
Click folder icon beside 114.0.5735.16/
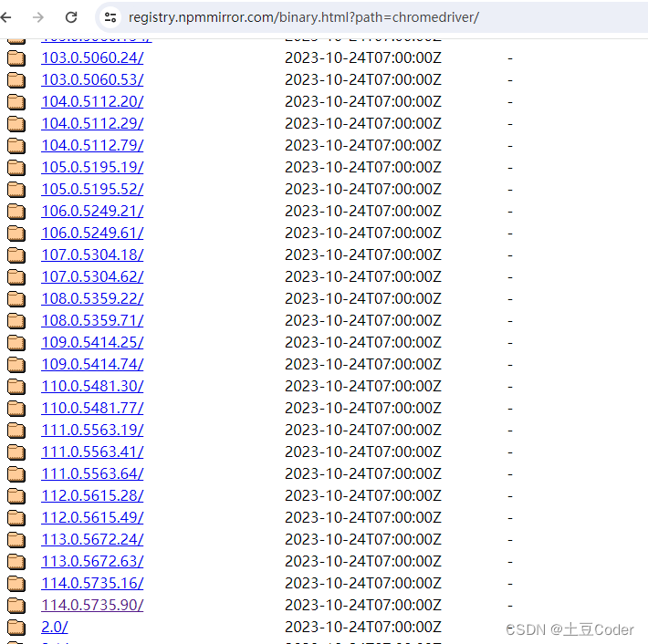point(16,584)
